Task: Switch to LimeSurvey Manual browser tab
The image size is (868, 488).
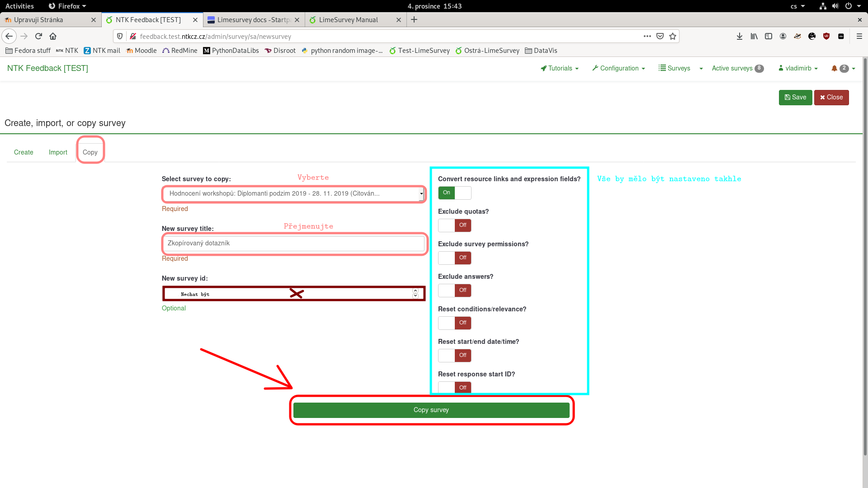Action: pos(348,20)
